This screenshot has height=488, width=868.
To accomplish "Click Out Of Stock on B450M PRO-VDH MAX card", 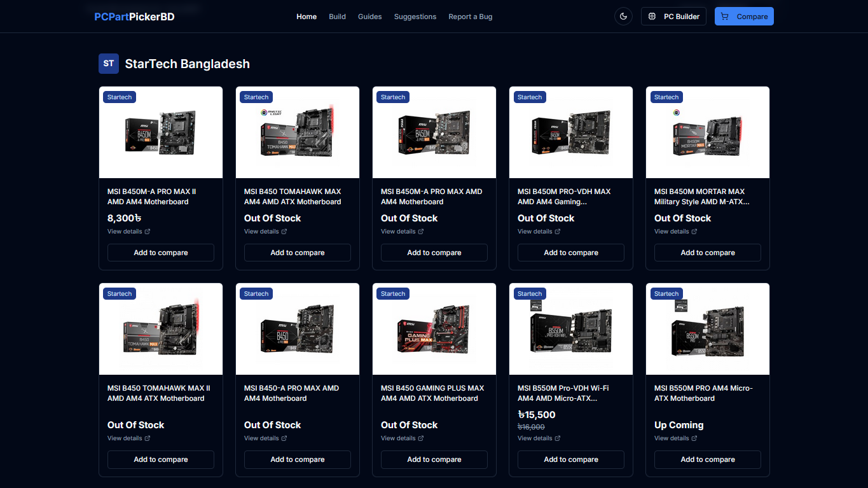I will pos(546,218).
